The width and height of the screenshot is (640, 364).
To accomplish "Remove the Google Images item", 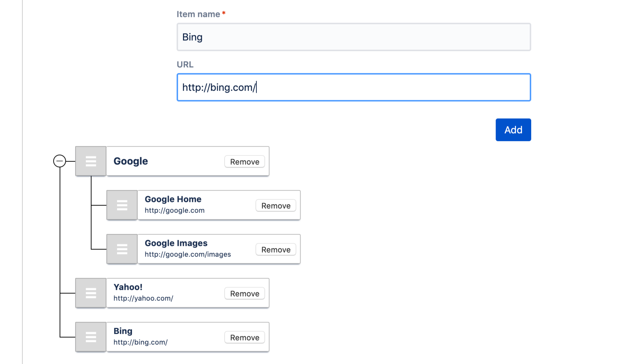I will click(276, 250).
